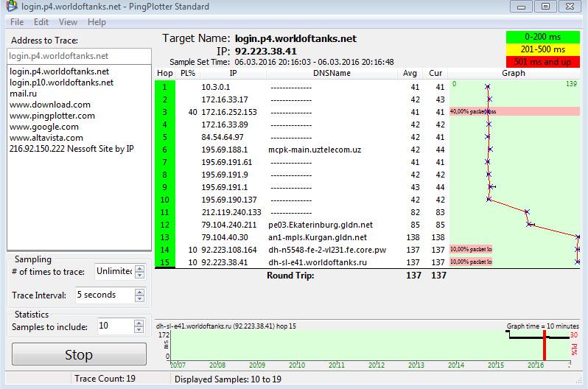Select www.google.com in address list
588x389 pixels.
pyautogui.click(x=44, y=127)
